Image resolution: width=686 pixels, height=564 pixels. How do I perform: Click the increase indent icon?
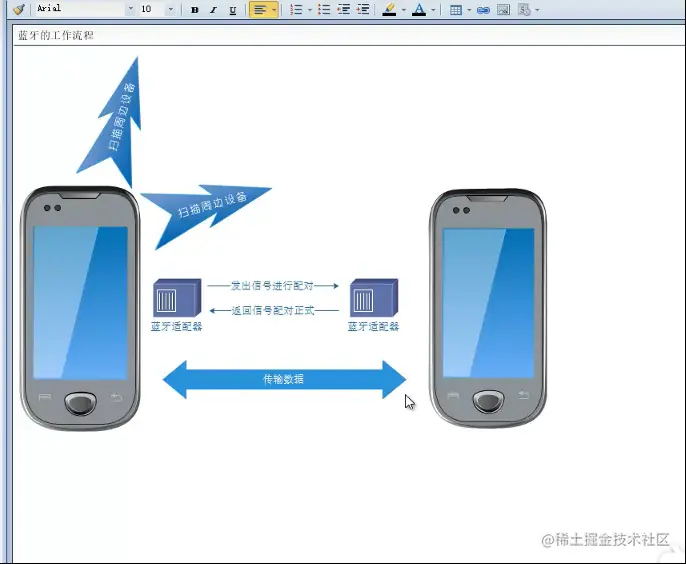pos(363,10)
